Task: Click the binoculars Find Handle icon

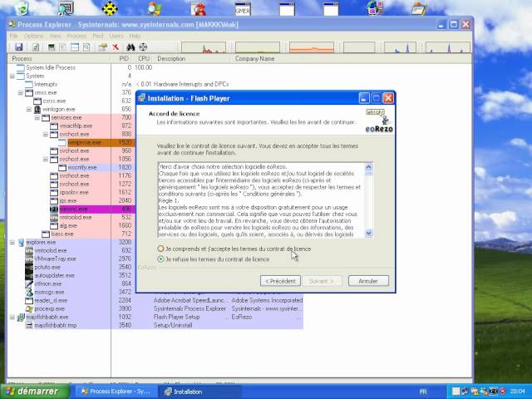Action: coord(131,47)
